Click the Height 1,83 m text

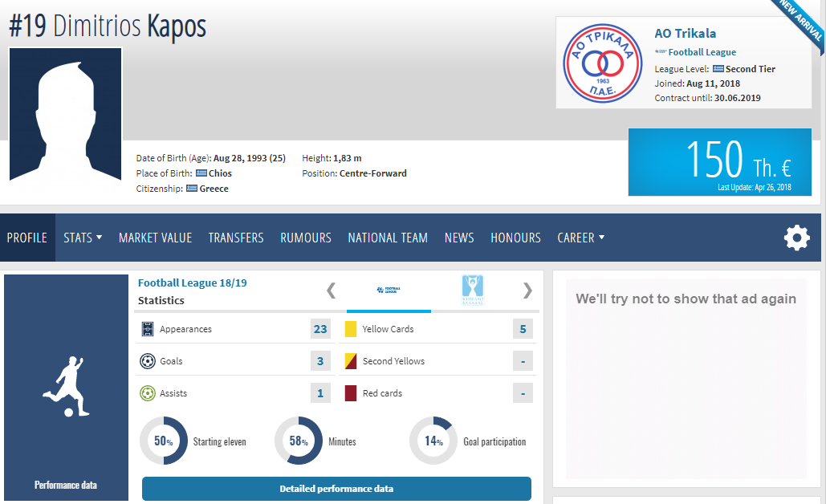(332, 158)
